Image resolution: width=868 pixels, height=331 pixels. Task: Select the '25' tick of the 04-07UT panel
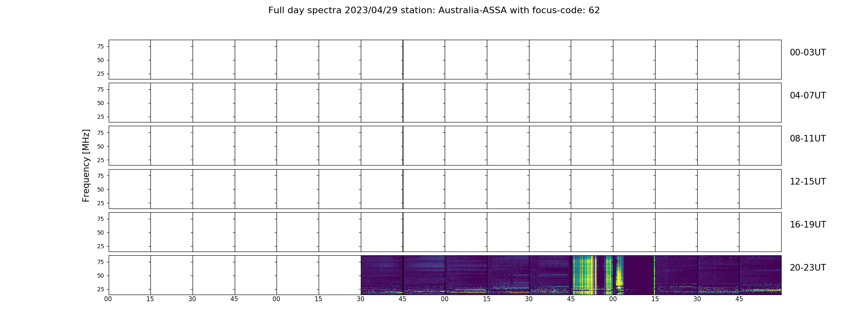pyautogui.click(x=100, y=117)
